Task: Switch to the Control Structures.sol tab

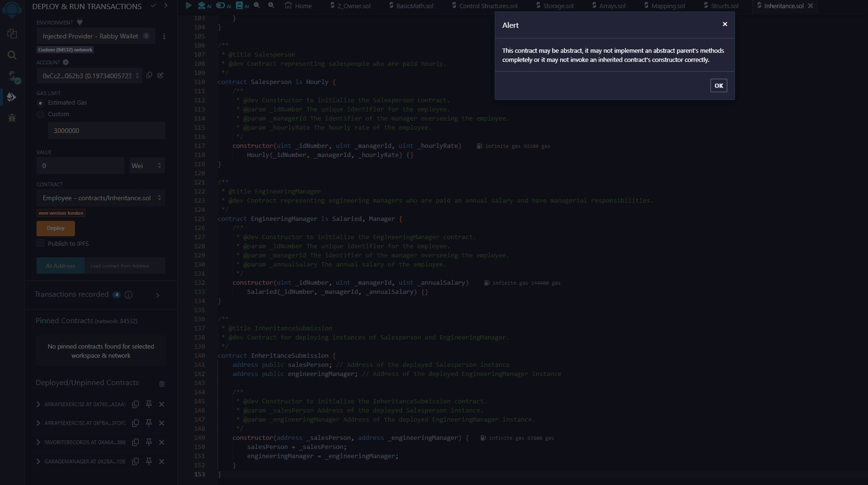Action: point(484,6)
